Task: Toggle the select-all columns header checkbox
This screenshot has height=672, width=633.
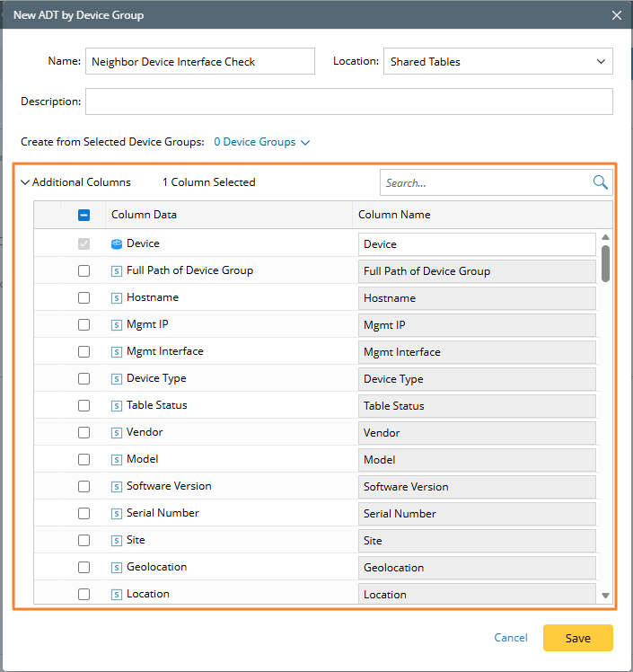Action: (x=84, y=215)
